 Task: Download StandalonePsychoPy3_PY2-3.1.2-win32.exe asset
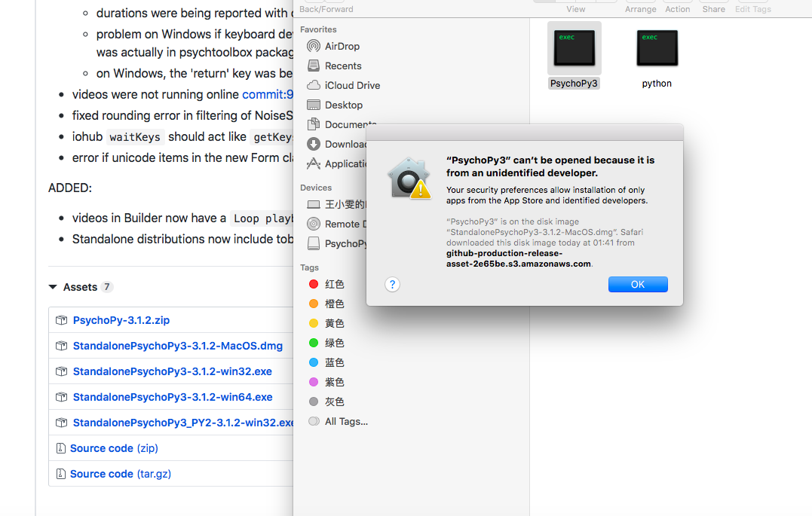183,423
